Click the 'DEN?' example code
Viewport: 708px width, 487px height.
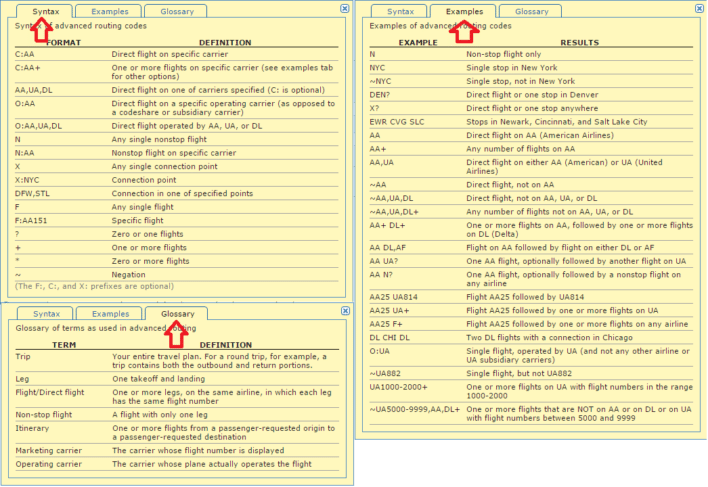[379, 95]
